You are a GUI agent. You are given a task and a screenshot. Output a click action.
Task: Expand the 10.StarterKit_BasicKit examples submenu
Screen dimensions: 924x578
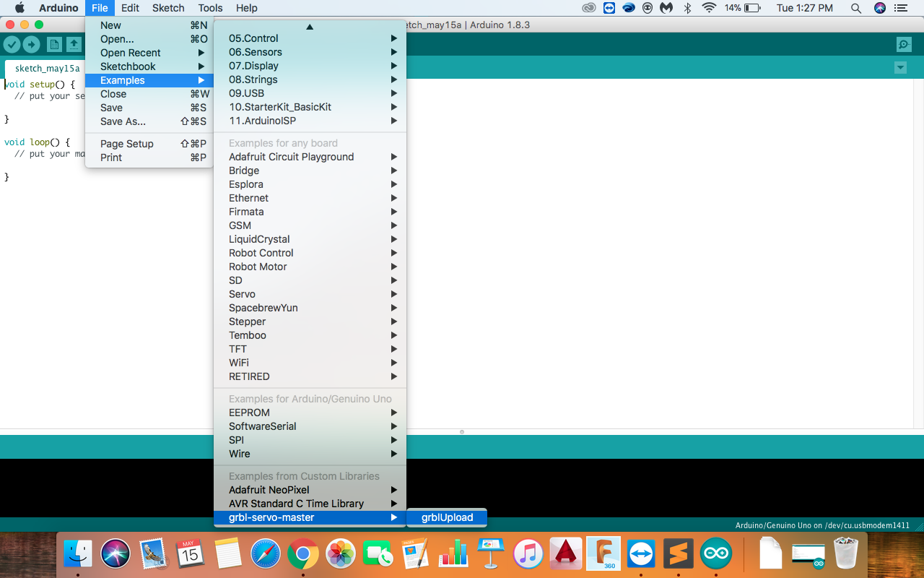click(x=310, y=107)
